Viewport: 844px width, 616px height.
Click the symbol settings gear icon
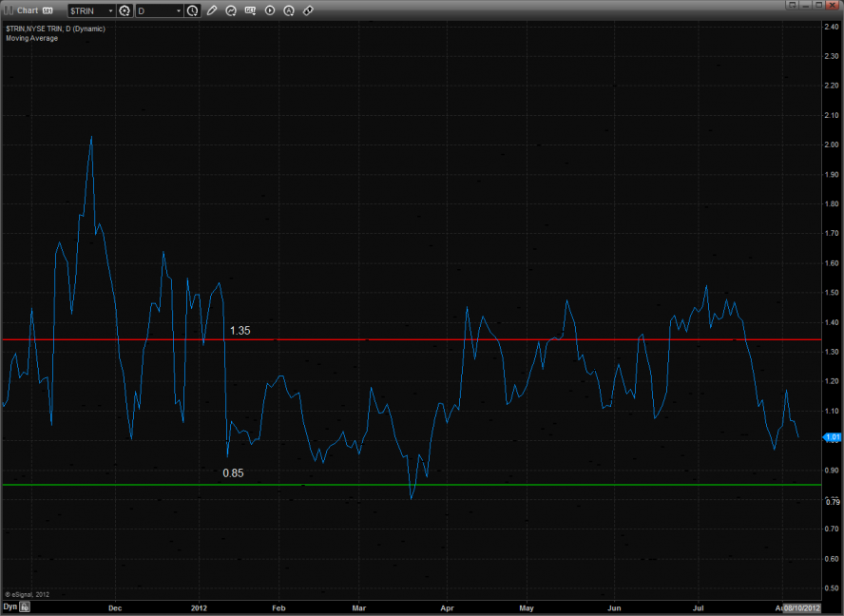click(124, 10)
